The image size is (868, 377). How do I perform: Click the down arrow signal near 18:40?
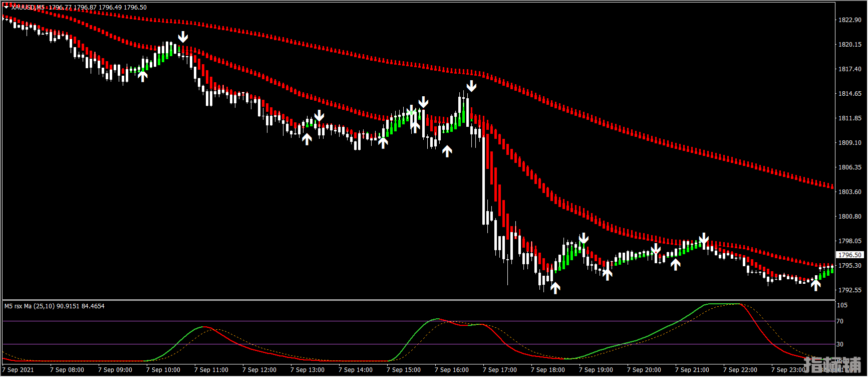584,238
